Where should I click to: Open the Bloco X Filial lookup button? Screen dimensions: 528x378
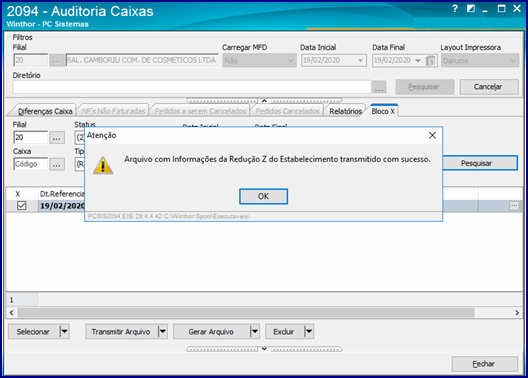(x=57, y=138)
